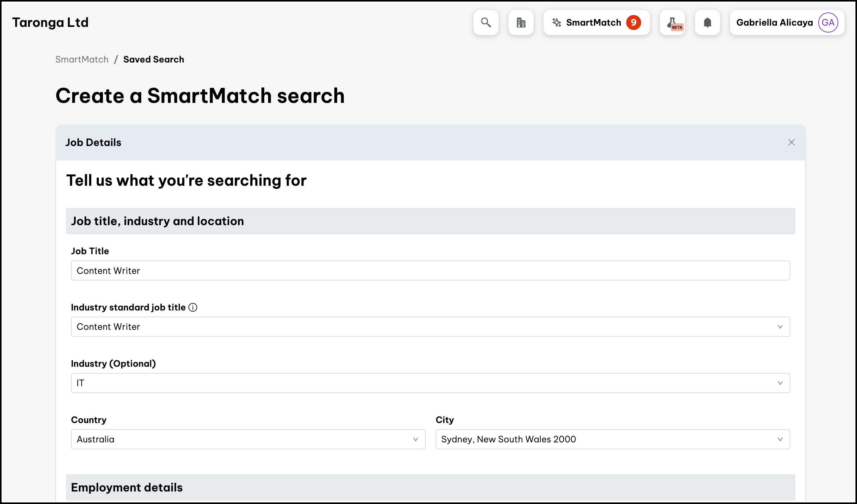Screen dimensions: 857x504
Task: Click into the Job Title input field
Action: [430, 270]
